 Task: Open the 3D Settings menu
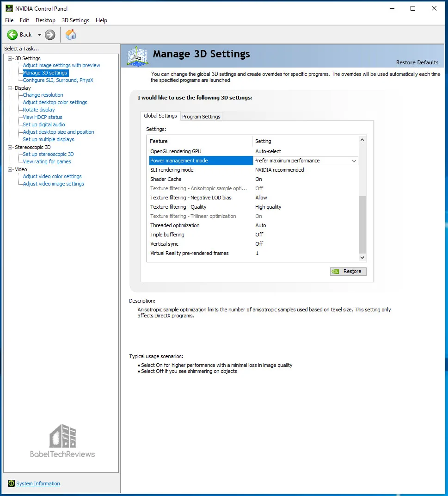tap(75, 20)
